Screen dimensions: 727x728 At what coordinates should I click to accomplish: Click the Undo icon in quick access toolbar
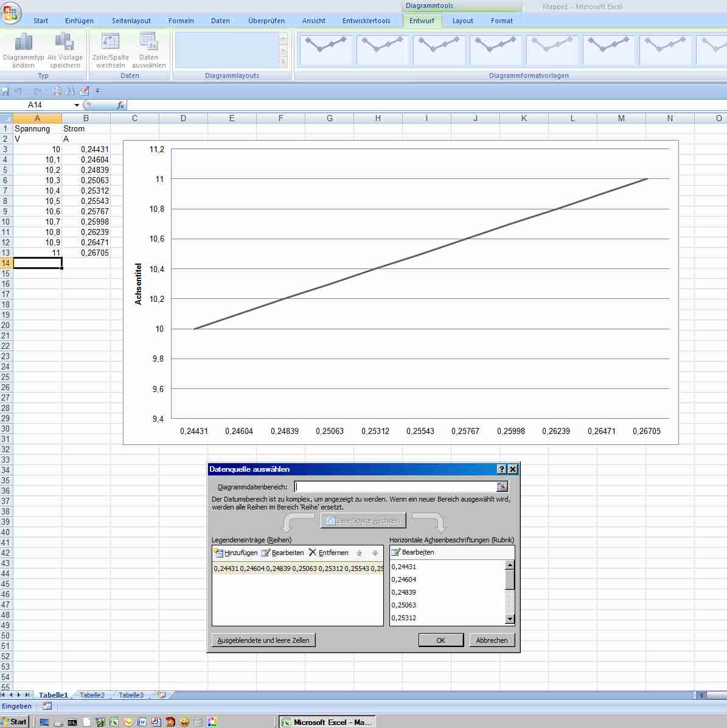[x=18, y=91]
